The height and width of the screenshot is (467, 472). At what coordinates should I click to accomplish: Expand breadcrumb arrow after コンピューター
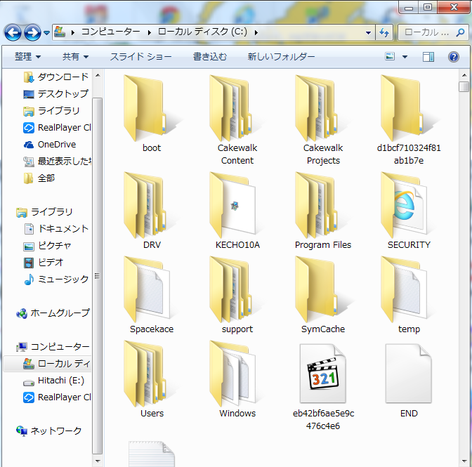(x=149, y=33)
